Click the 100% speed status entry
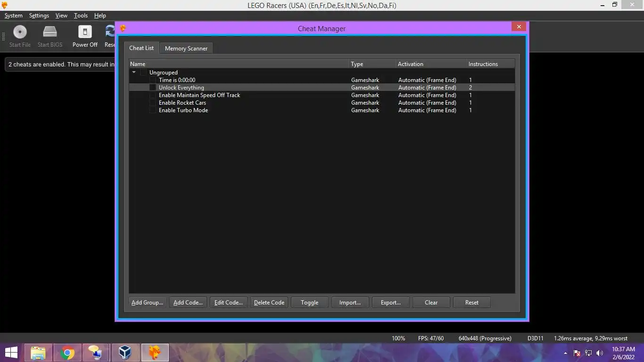The height and width of the screenshot is (362, 644). click(x=398, y=338)
